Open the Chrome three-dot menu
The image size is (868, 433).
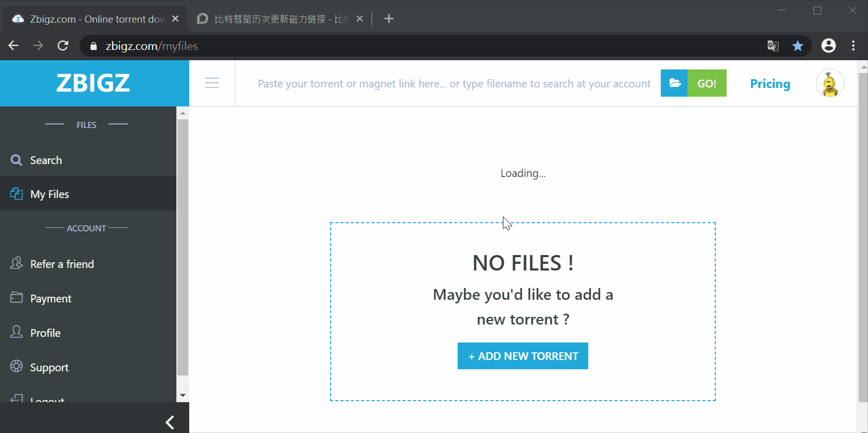(853, 46)
